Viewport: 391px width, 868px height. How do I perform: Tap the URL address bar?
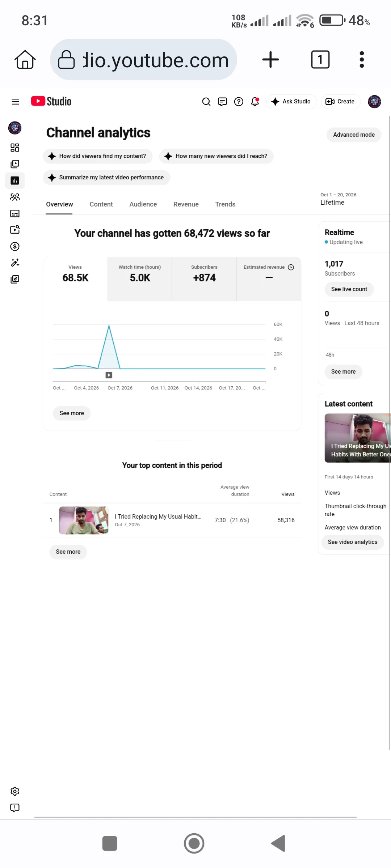143,60
